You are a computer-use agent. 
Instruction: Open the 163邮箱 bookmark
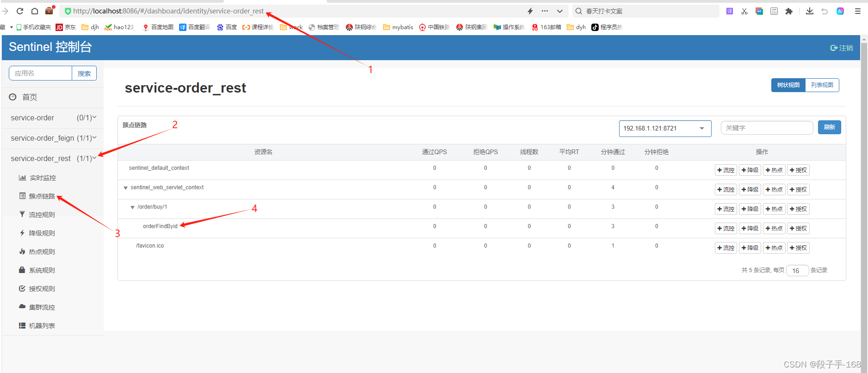pyautogui.click(x=546, y=27)
